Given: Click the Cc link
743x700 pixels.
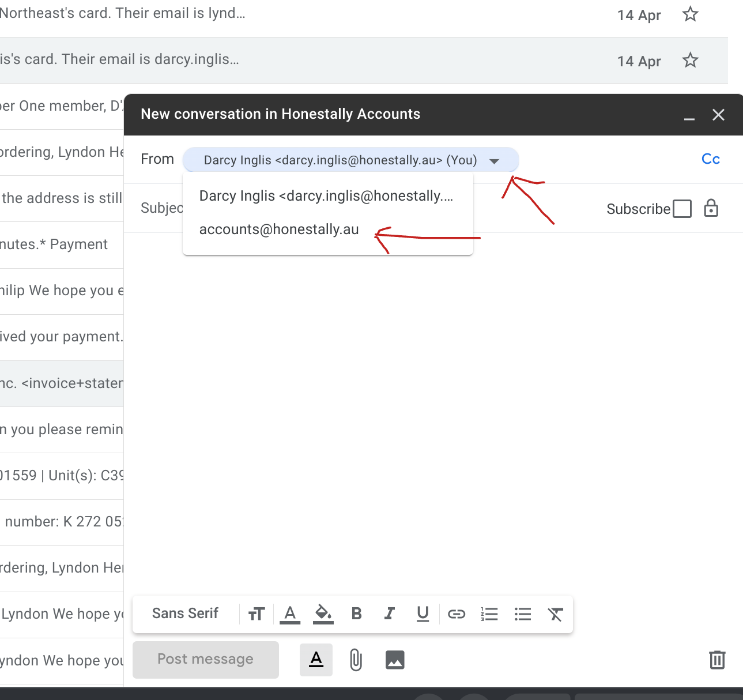Looking at the screenshot, I should (711, 159).
